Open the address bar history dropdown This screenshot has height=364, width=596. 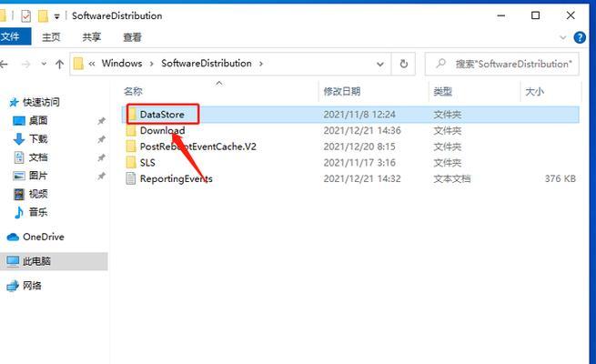tap(379, 65)
